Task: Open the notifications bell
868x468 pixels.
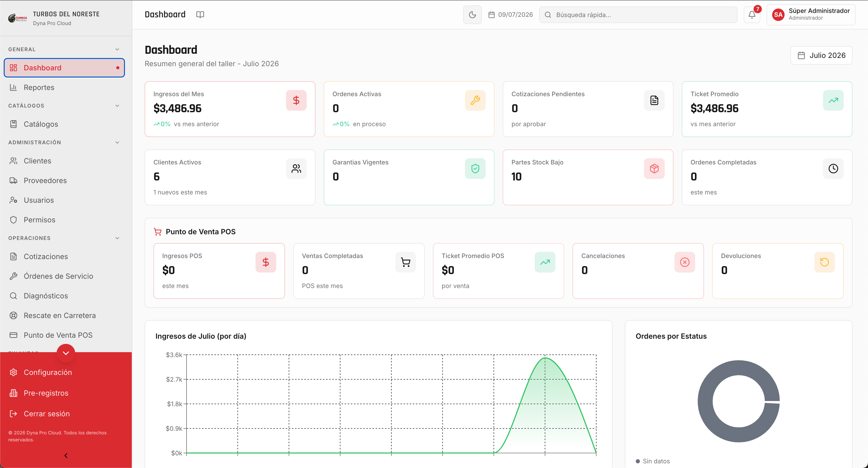Action: [752, 15]
